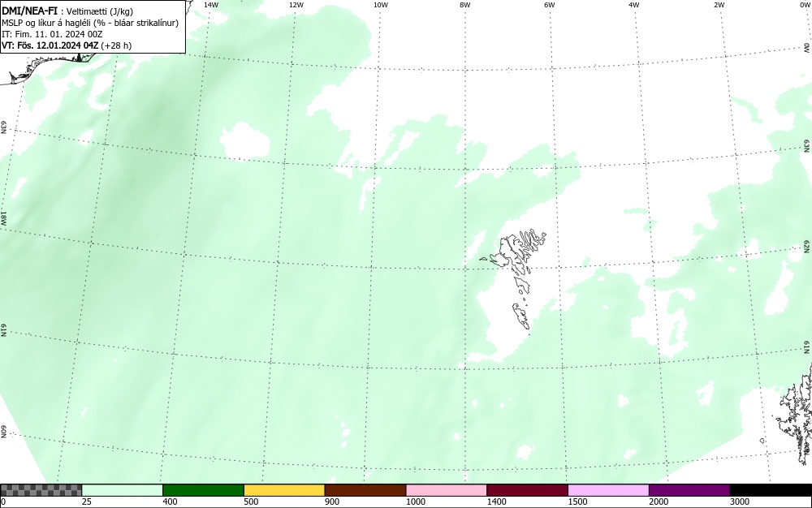Viewport: 812px width, 508px height.
Task: Click the 'DMI/NEA-FI' title text
Action: click(x=29, y=11)
